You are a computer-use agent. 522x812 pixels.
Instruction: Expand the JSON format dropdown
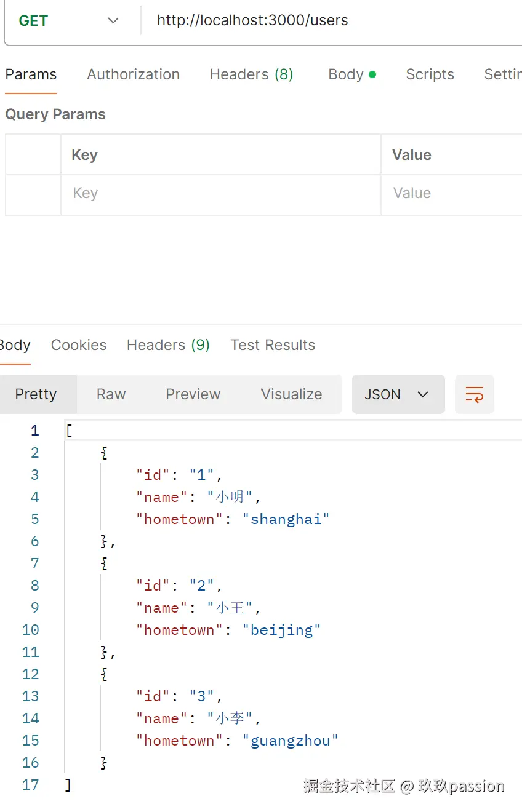pyautogui.click(x=398, y=394)
